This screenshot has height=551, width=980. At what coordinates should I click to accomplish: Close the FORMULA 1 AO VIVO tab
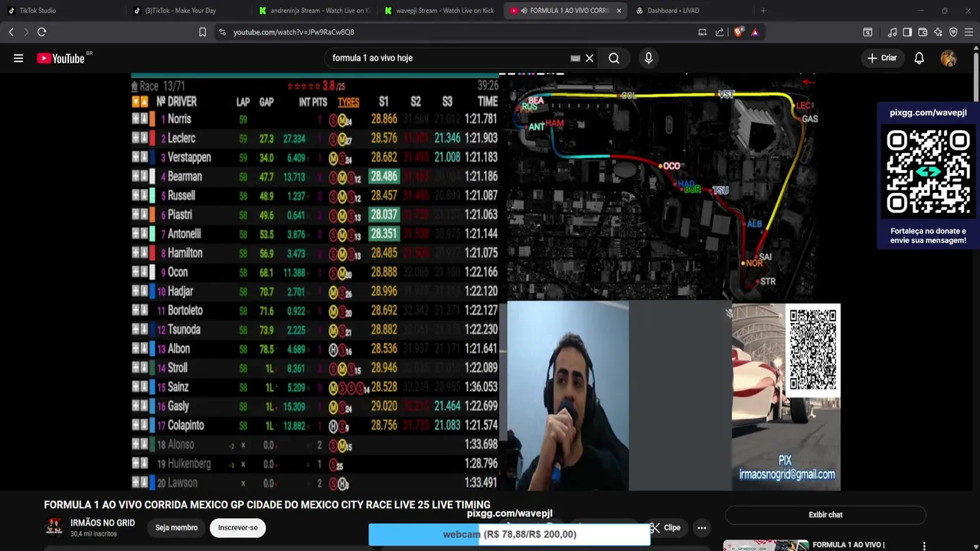(619, 11)
